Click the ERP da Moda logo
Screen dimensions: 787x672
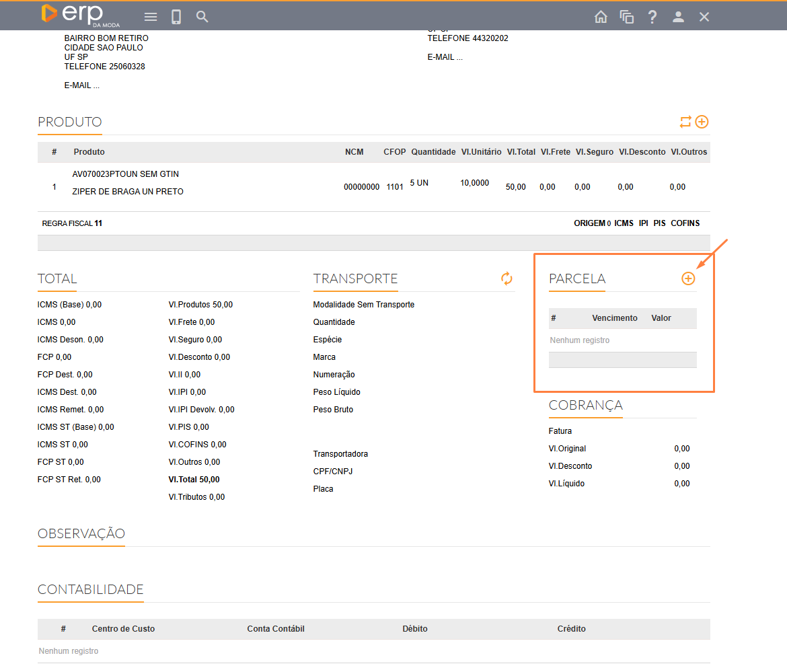point(81,15)
